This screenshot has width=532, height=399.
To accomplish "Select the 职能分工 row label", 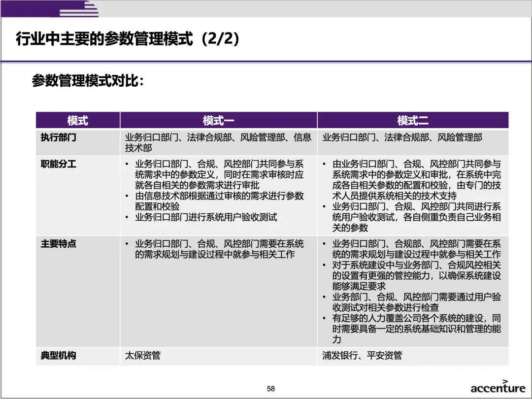I will (58, 164).
